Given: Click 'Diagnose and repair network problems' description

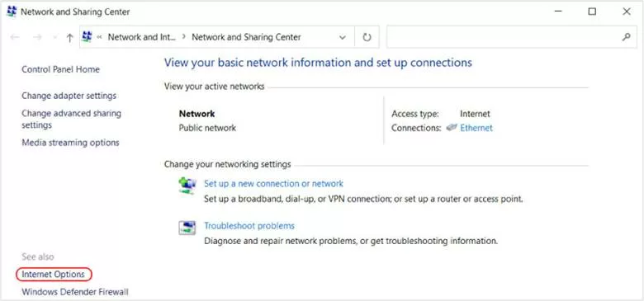Looking at the screenshot, I should tap(351, 241).
